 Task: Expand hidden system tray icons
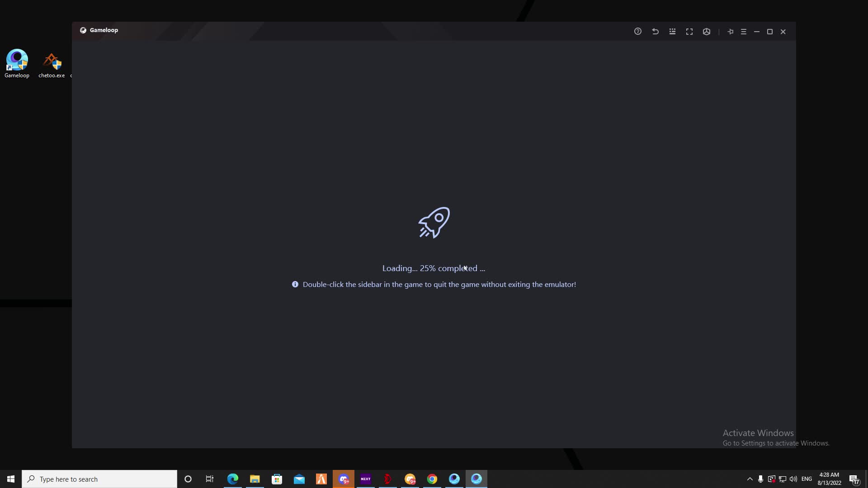(750, 479)
